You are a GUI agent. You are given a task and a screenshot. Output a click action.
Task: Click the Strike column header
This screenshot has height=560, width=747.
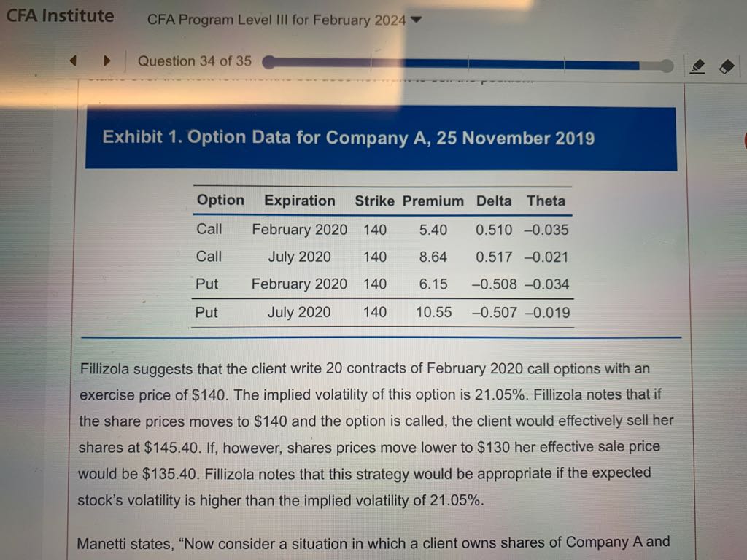coord(375,201)
